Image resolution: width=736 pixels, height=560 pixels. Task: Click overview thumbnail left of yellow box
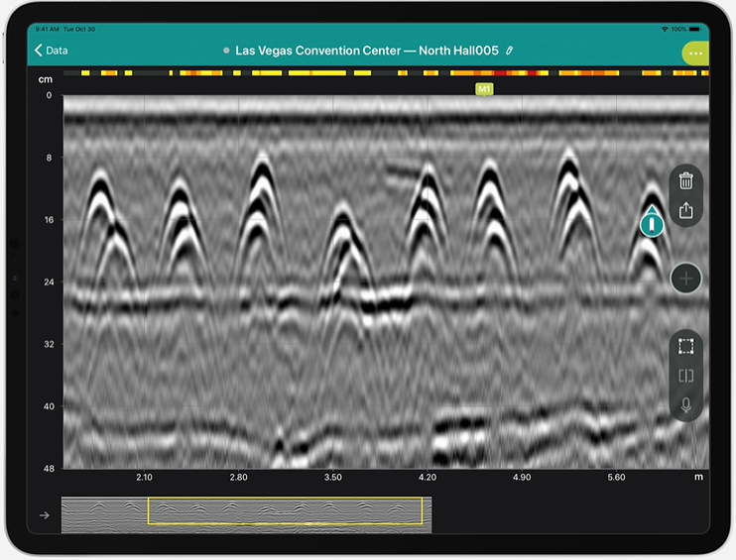105,515
